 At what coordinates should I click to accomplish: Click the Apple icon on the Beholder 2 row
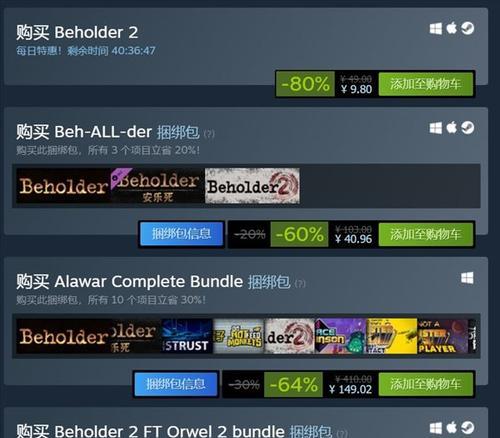coord(452,28)
